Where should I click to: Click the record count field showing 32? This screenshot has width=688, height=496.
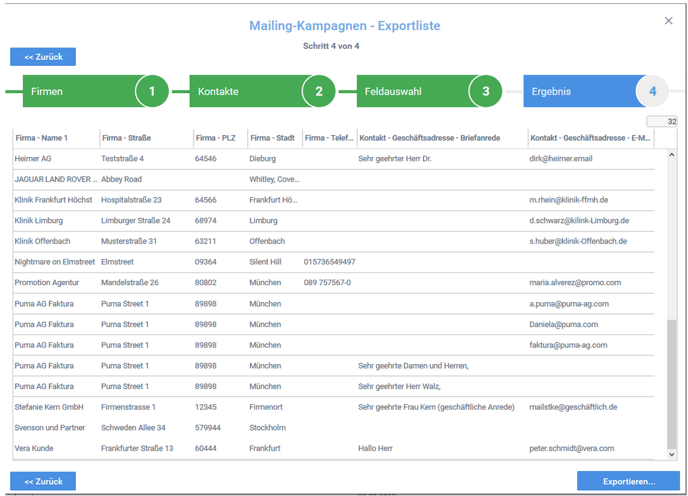point(662,122)
